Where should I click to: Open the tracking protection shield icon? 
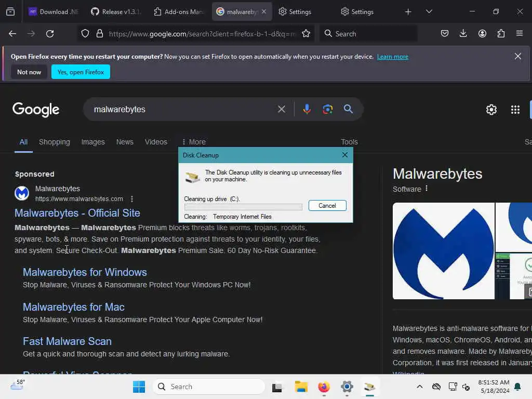click(85, 33)
